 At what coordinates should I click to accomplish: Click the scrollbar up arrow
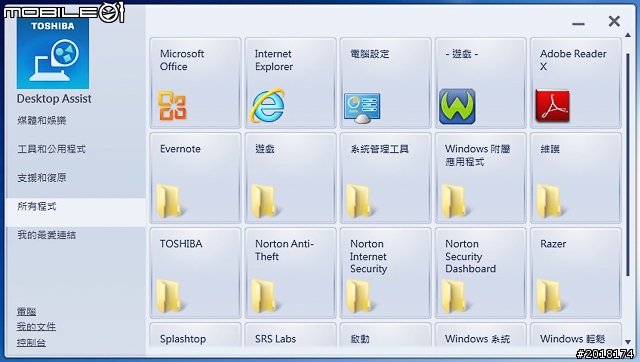pyautogui.click(x=628, y=36)
